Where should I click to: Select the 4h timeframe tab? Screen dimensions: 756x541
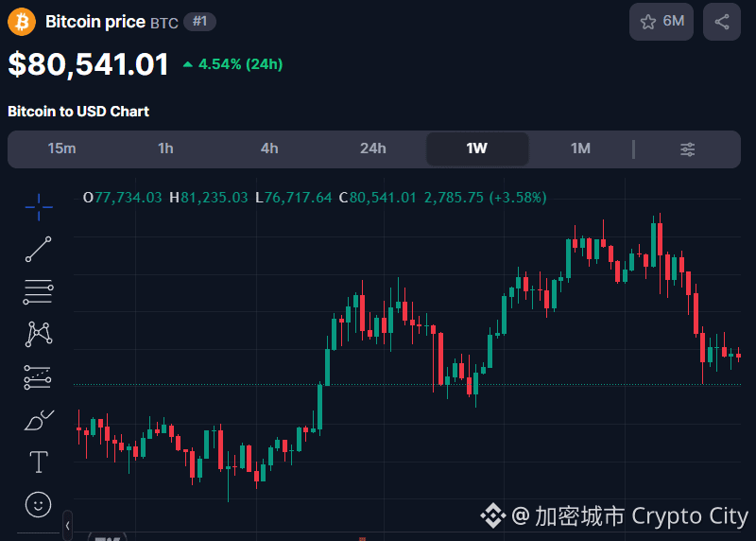click(x=269, y=148)
